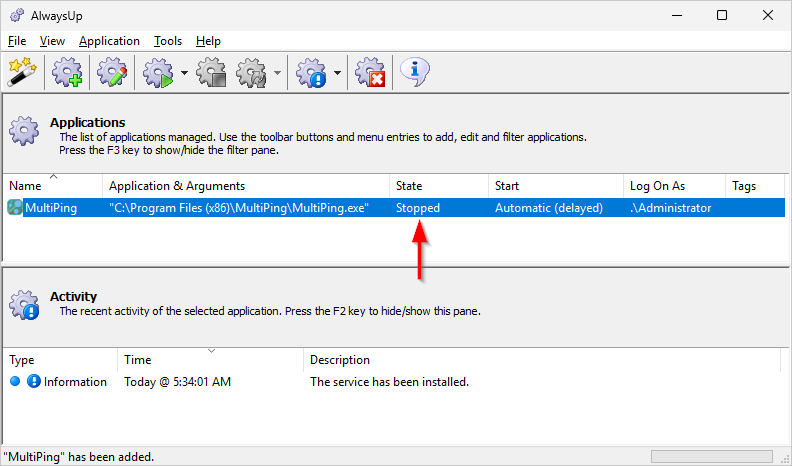Launch the magic wand application wizard

(x=22, y=73)
